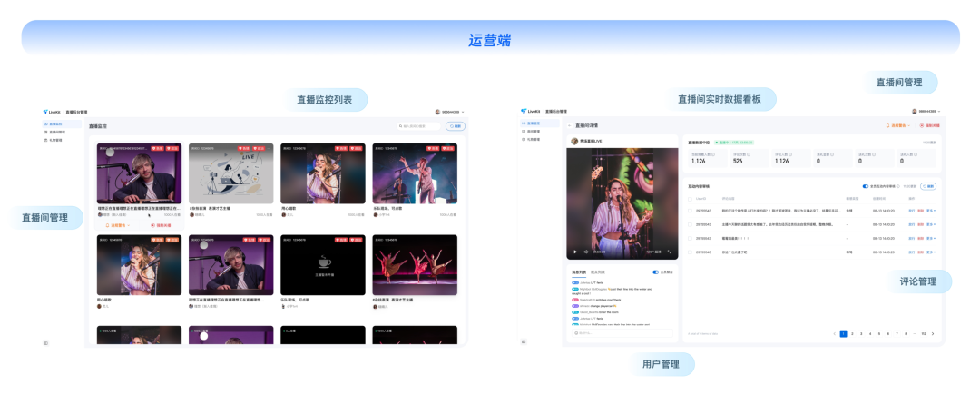Toggle the 全员禁言 switch
This screenshot has width=980, height=395.
coord(655,272)
